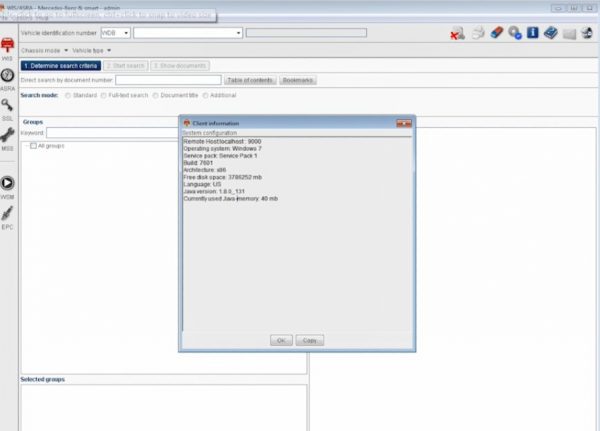
Task: Click the blue info icon in the toolbar
Action: [x=533, y=33]
